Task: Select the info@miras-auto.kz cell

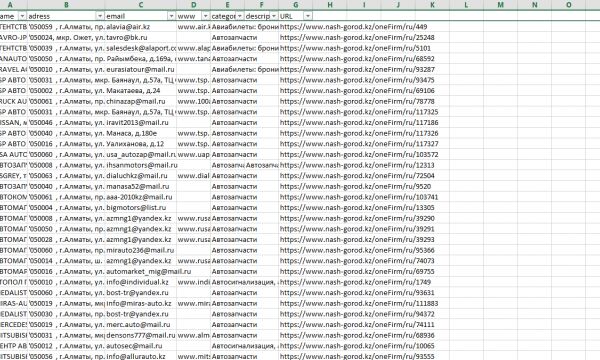Action: click(x=141, y=303)
